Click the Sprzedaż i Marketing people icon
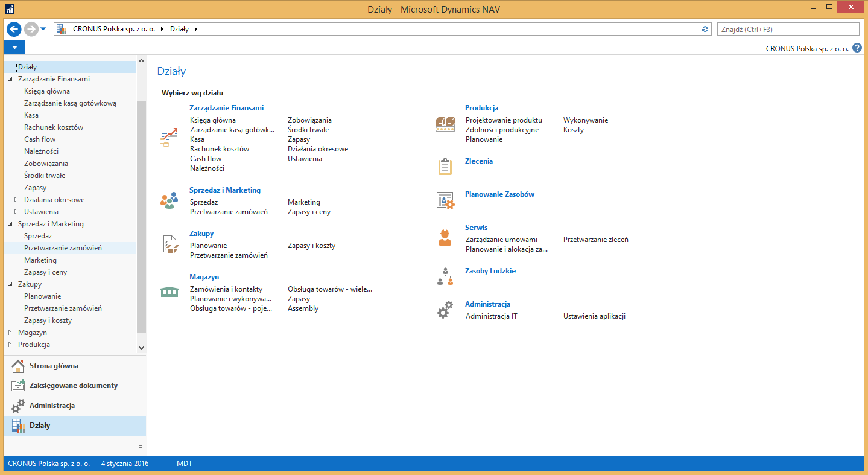 (169, 200)
